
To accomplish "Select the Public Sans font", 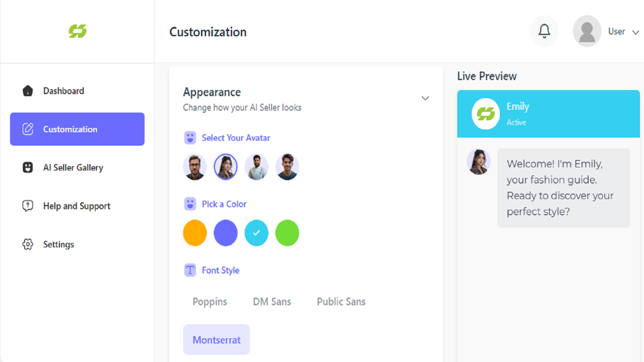I will coord(341,302).
